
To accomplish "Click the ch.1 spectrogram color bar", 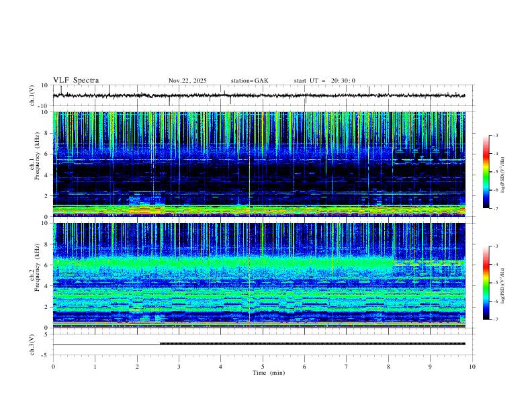I will click(486, 172).
